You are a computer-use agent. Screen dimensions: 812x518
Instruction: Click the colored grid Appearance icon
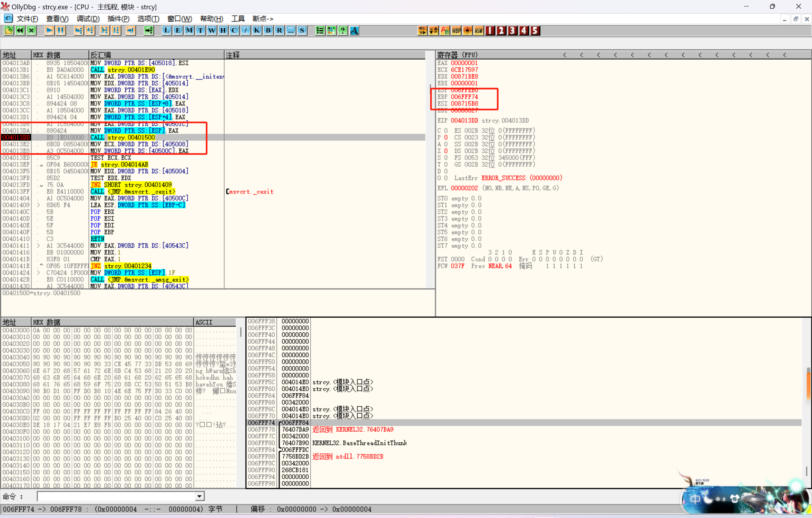[x=331, y=31]
